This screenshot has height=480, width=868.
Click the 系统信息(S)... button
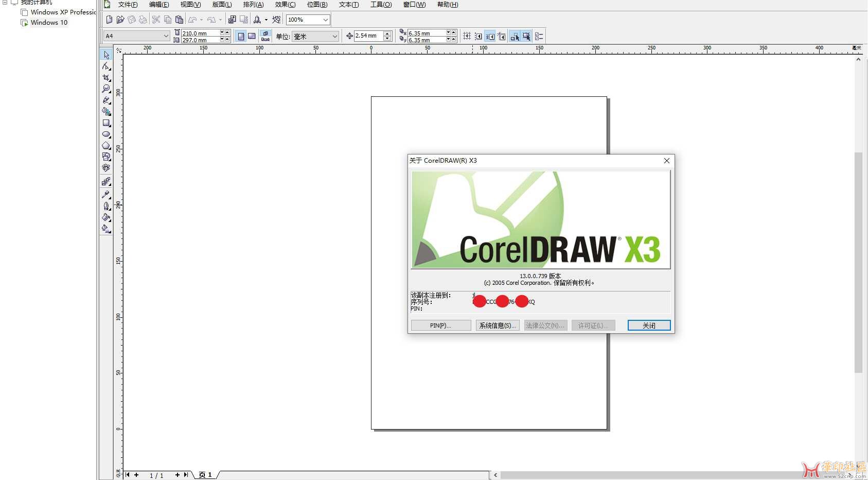click(497, 325)
